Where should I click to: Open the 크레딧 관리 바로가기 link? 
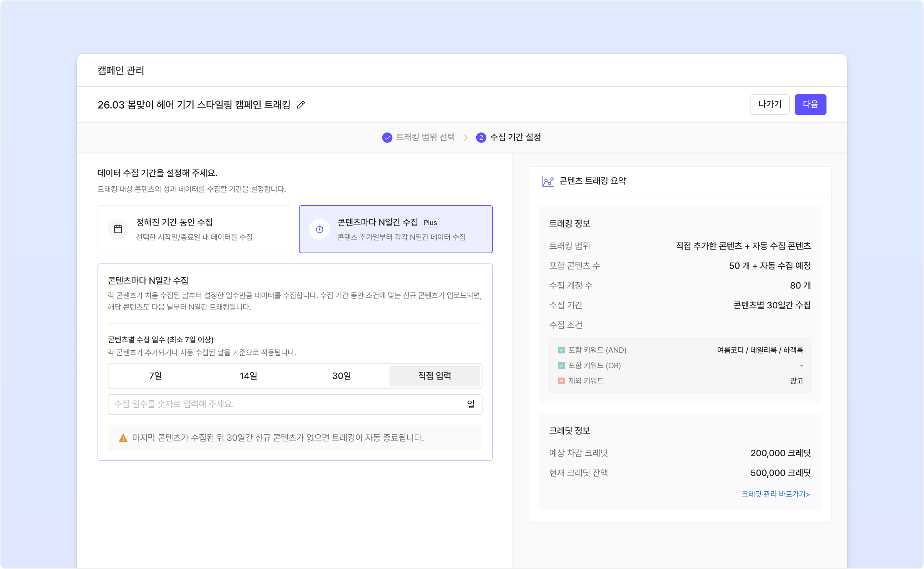(x=776, y=494)
